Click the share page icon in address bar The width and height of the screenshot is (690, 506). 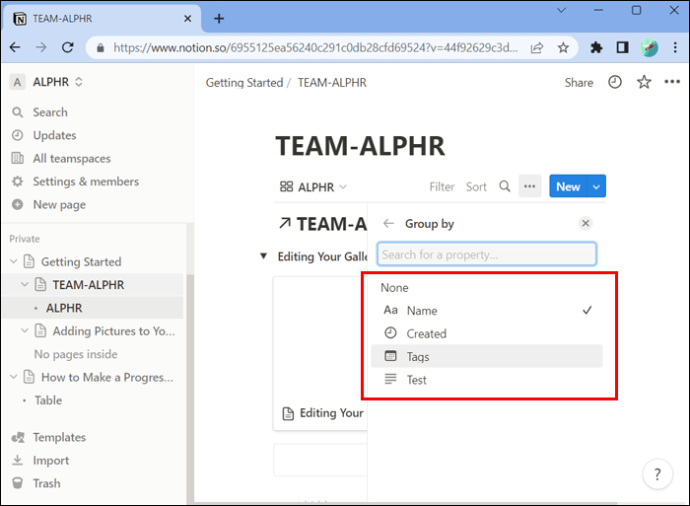click(x=537, y=48)
